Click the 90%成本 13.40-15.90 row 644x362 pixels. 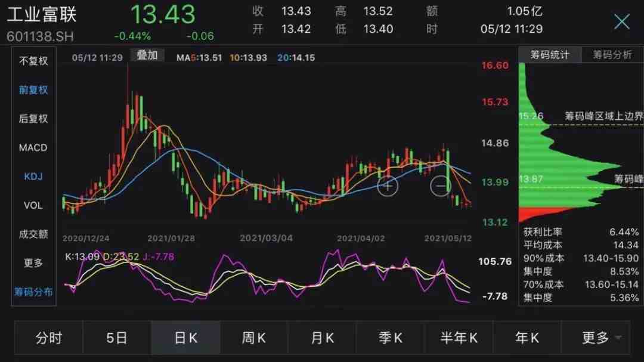click(x=581, y=258)
